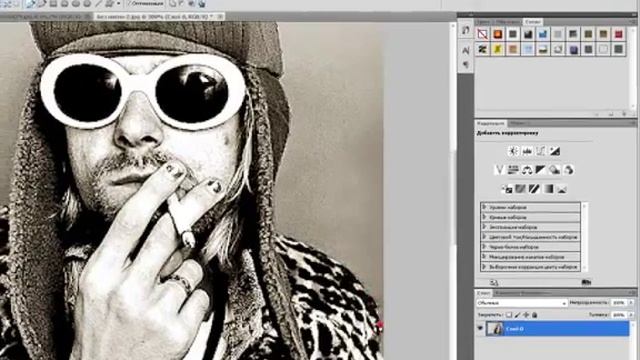Image resolution: width=640 pixels, height=360 pixels.
Task: Add a Hue/Saturation adjustment layer
Action: click(513, 170)
